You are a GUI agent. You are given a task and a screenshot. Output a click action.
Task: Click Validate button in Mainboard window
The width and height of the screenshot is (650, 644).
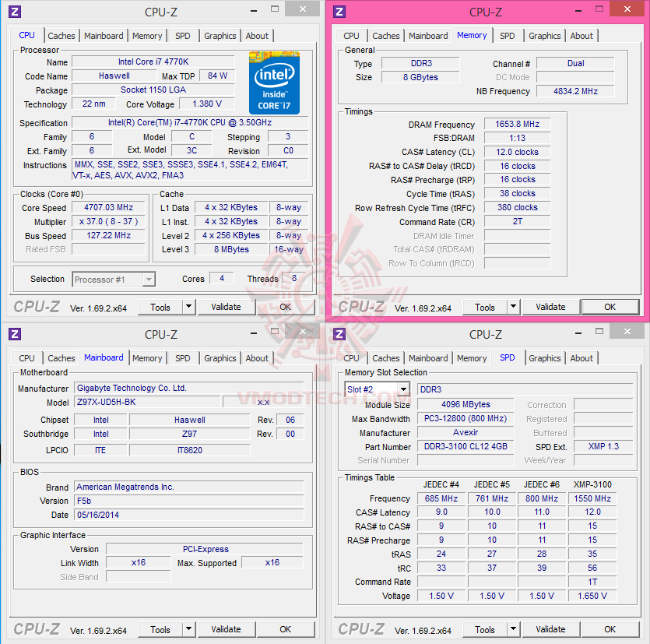(226, 629)
